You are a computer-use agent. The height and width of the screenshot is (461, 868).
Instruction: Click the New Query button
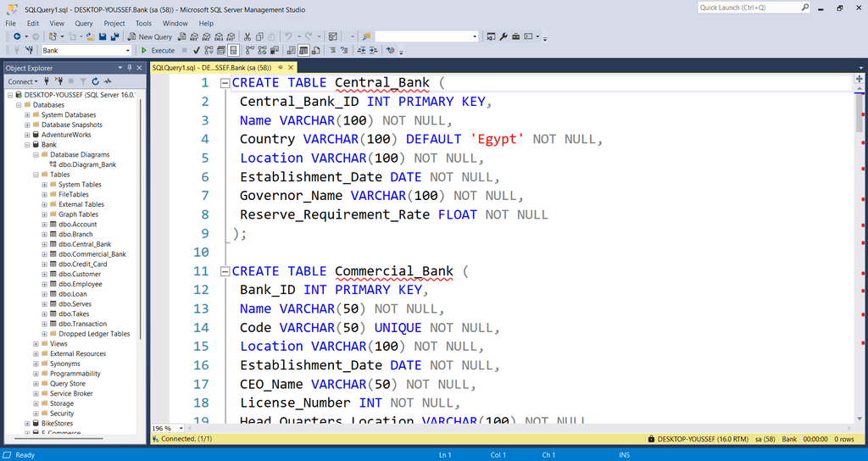click(x=150, y=36)
